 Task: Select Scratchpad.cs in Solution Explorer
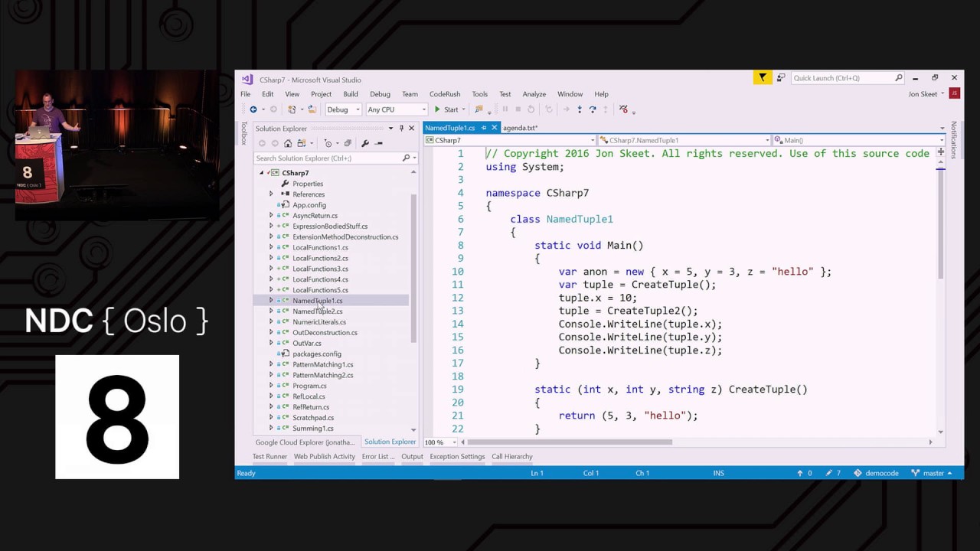click(313, 418)
